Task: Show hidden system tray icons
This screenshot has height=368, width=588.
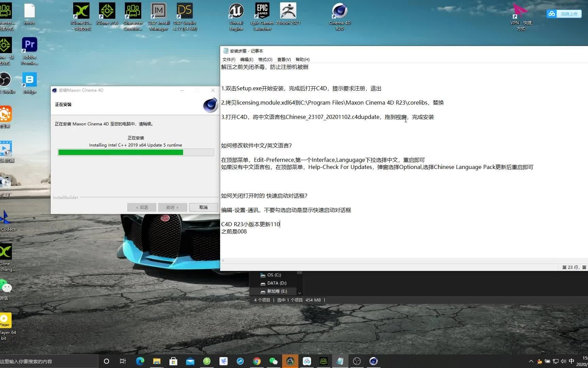Action: pos(531,361)
